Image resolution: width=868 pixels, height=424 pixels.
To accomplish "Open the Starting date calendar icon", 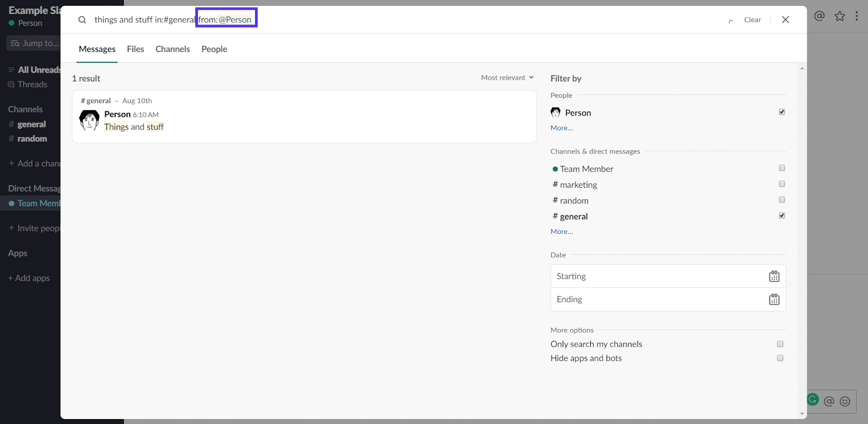I will point(774,276).
